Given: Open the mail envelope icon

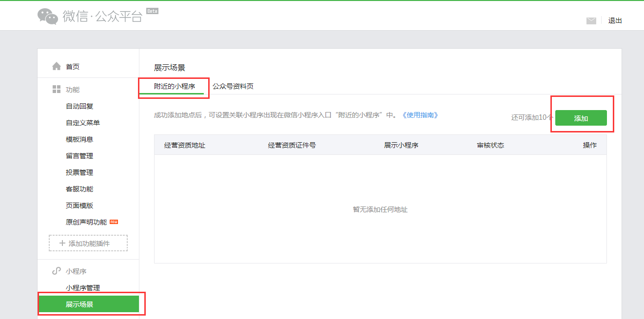Looking at the screenshot, I should pyautogui.click(x=591, y=20).
